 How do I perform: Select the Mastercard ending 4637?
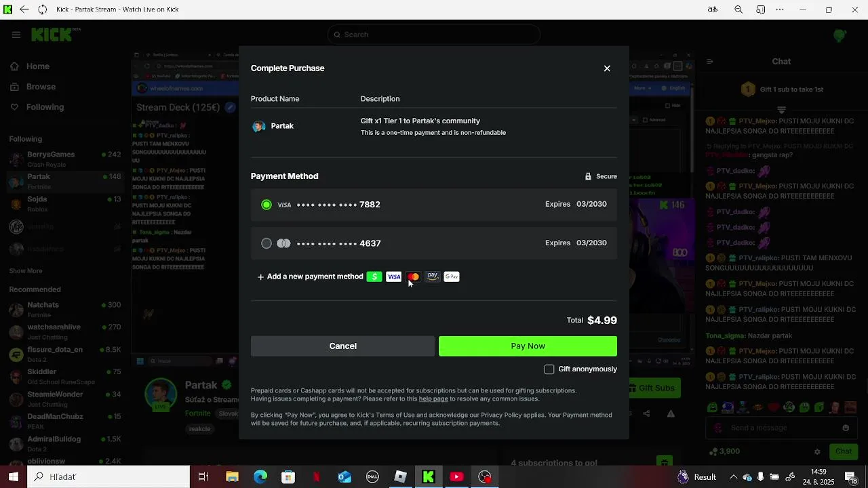tap(434, 243)
